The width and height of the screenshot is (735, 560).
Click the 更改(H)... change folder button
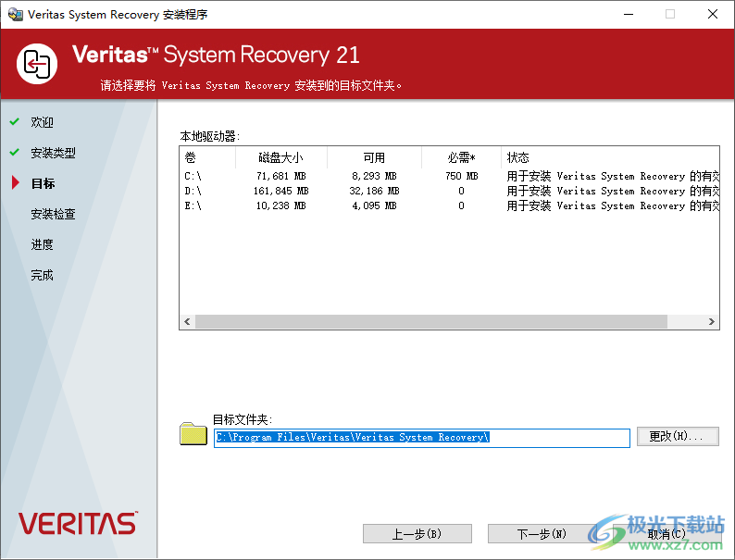pyautogui.click(x=678, y=436)
